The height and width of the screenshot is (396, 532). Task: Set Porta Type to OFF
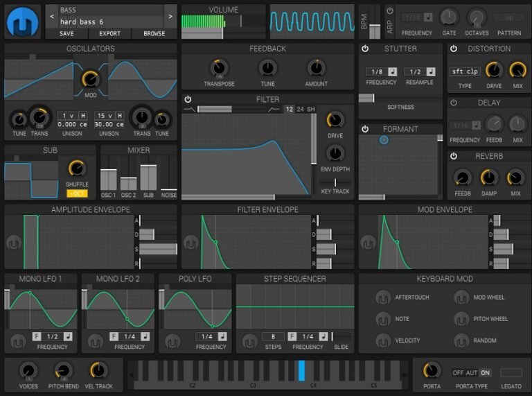point(457,372)
